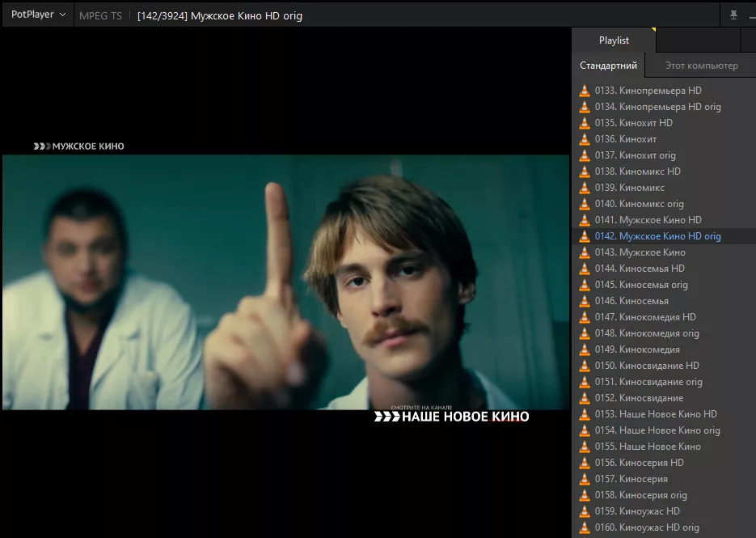756x538 pixels.
Task: Select playlist item 0144. Киносемья HD
Action: 664,269
